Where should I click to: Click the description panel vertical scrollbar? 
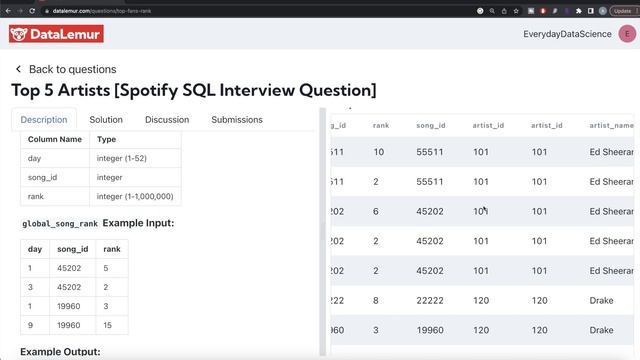pyautogui.click(x=322, y=231)
